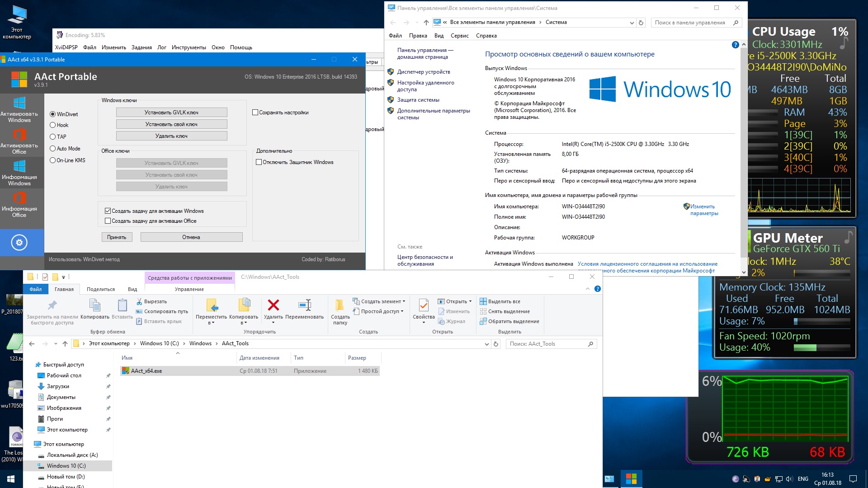Click the volume icon in system tray
Image resolution: width=868 pixels, height=488 pixels.
(789, 479)
